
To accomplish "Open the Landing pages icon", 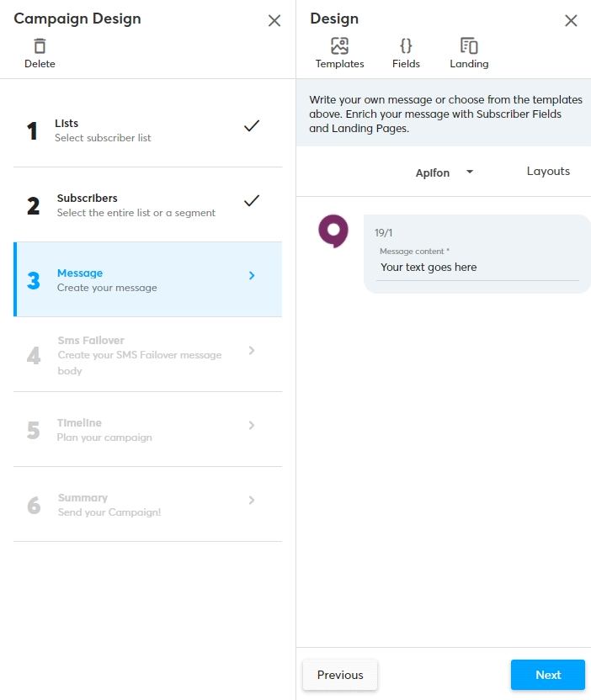I will (469, 46).
